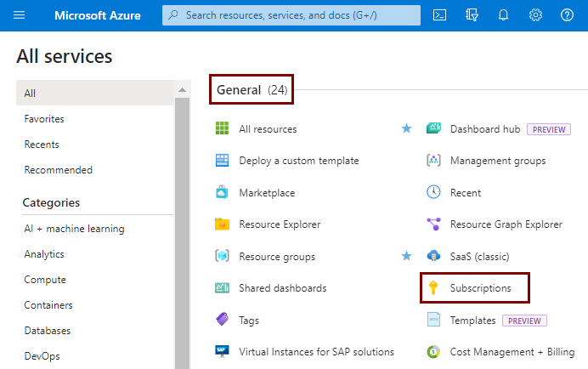Click the Dashboard hub icon
The height and width of the screenshot is (369, 588).
pos(433,128)
